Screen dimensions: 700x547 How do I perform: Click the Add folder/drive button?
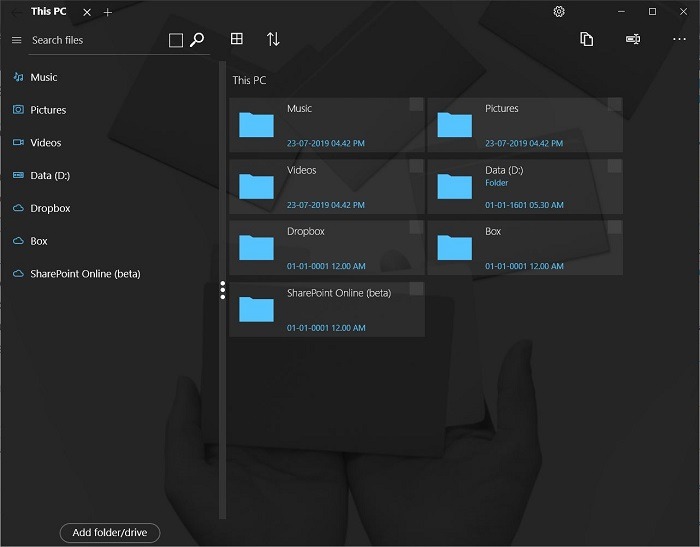click(x=110, y=532)
